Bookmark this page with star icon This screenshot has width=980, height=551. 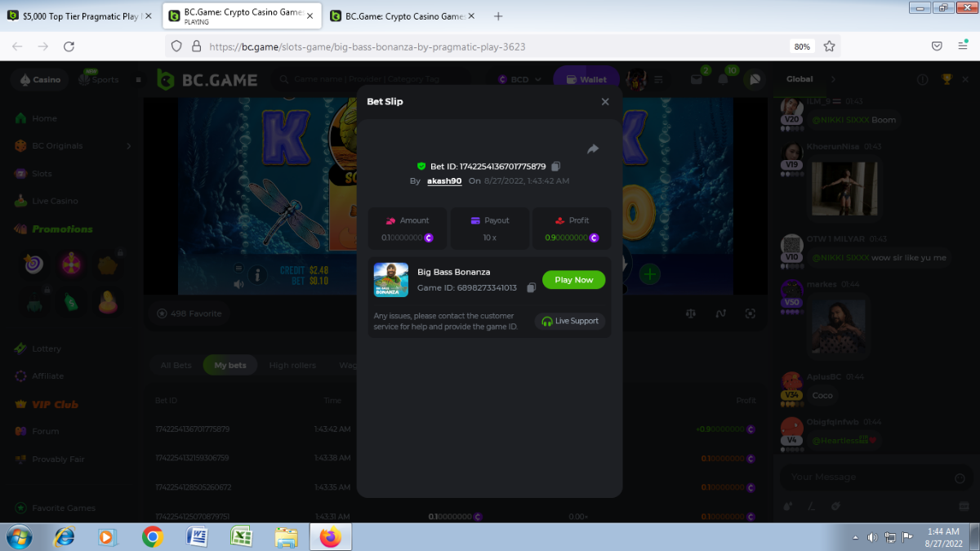(x=829, y=47)
